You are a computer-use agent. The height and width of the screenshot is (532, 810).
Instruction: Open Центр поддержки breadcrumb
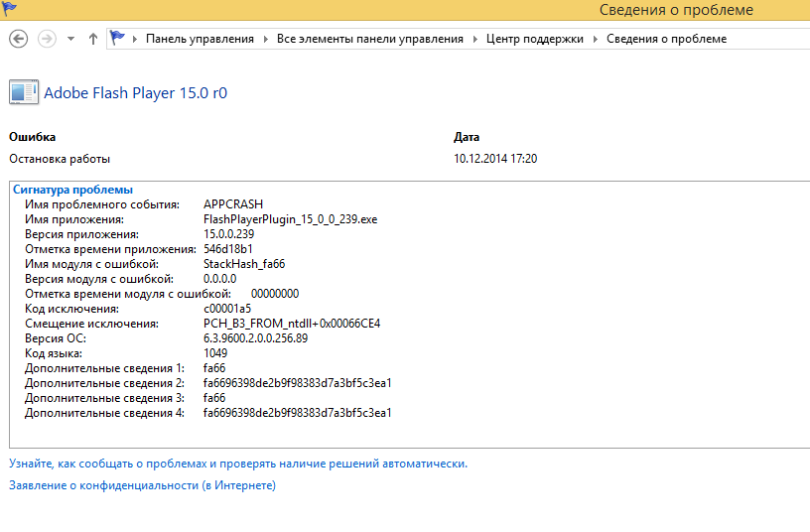[x=535, y=39]
